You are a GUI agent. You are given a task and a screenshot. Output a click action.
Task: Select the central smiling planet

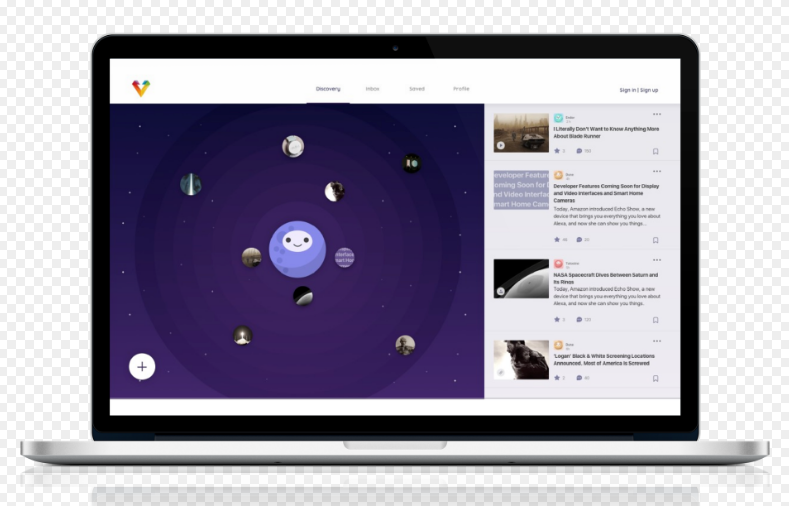297,249
